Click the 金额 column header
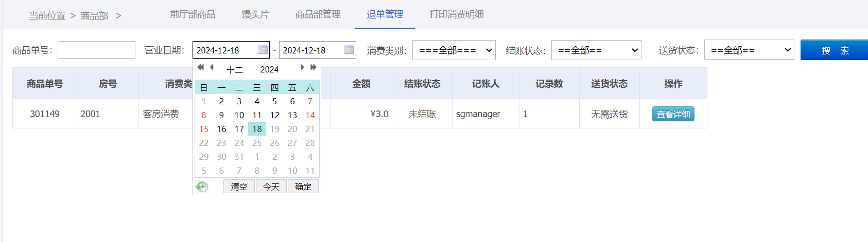The height and width of the screenshot is (242, 868). (x=361, y=83)
